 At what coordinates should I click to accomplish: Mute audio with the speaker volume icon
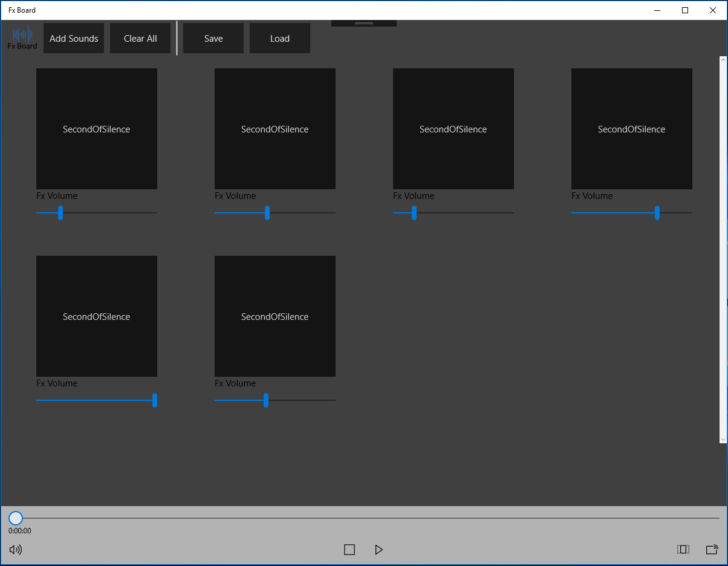pos(16,550)
